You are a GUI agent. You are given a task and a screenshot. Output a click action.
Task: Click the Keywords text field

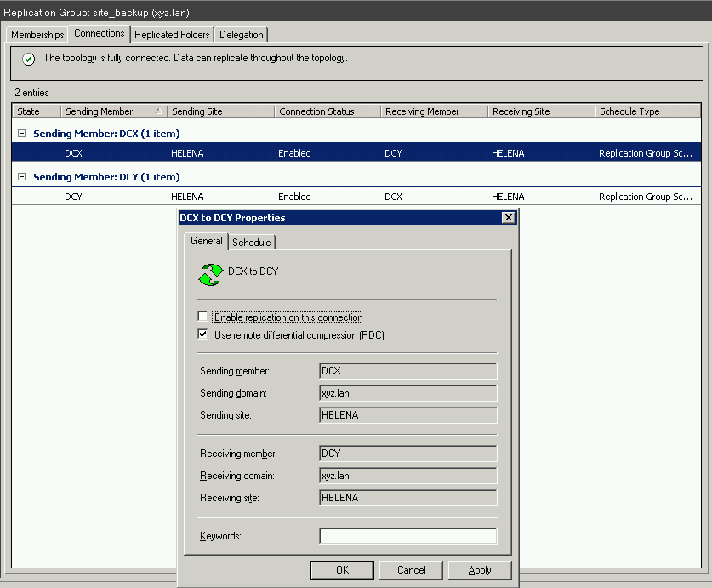pyautogui.click(x=407, y=536)
